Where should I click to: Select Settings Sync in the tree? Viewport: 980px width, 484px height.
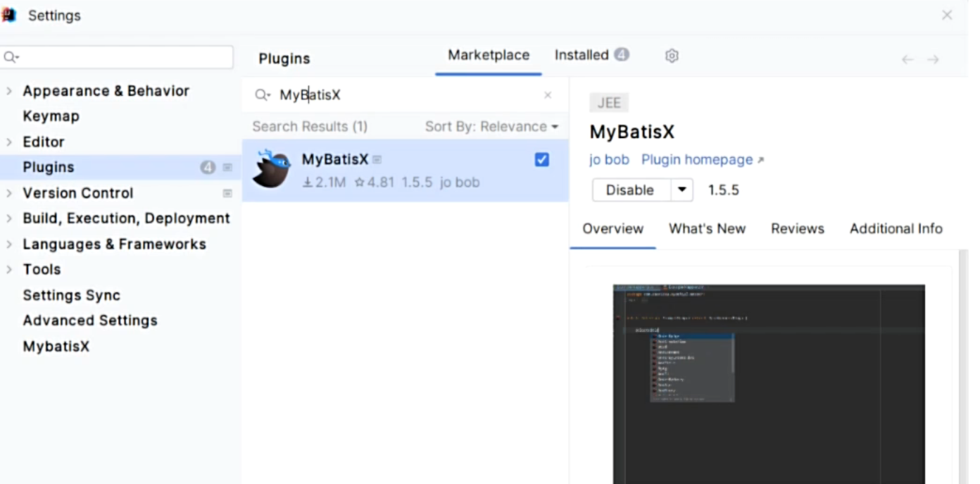tap(71, 295)
